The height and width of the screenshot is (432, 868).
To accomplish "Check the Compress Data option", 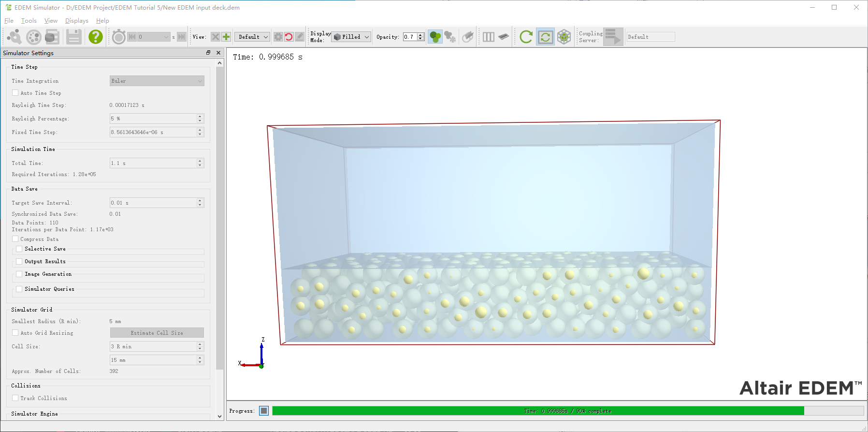I will 15,239.
